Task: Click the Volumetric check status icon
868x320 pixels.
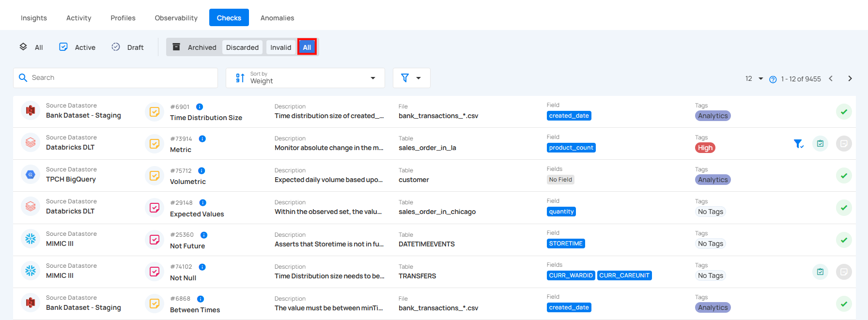Action: pos(155,176)
